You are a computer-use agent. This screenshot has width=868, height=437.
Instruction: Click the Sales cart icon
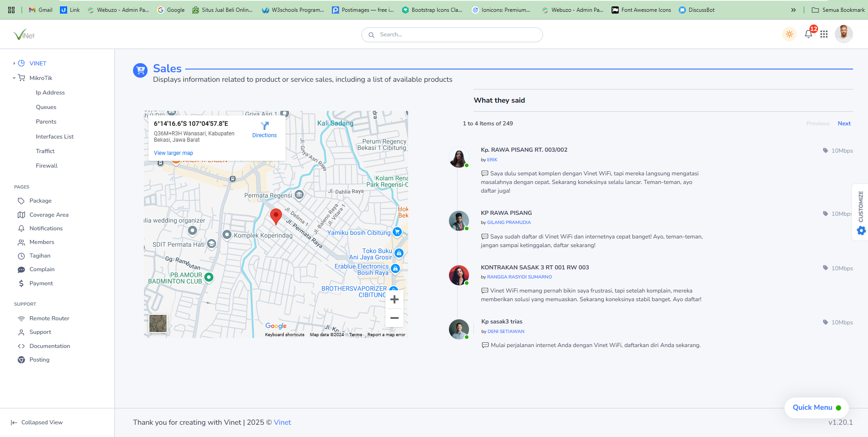click(x=140, y=70)
